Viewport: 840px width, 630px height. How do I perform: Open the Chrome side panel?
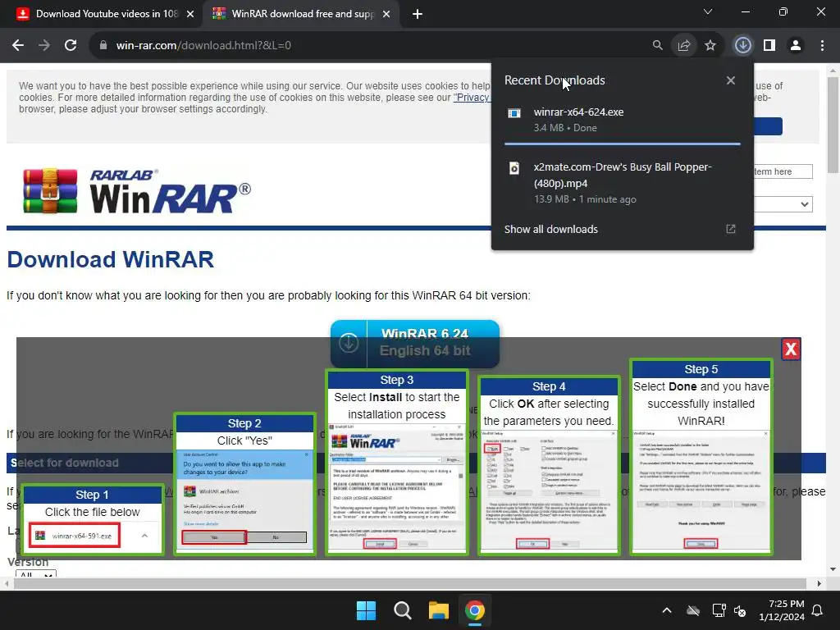(769, 46)
